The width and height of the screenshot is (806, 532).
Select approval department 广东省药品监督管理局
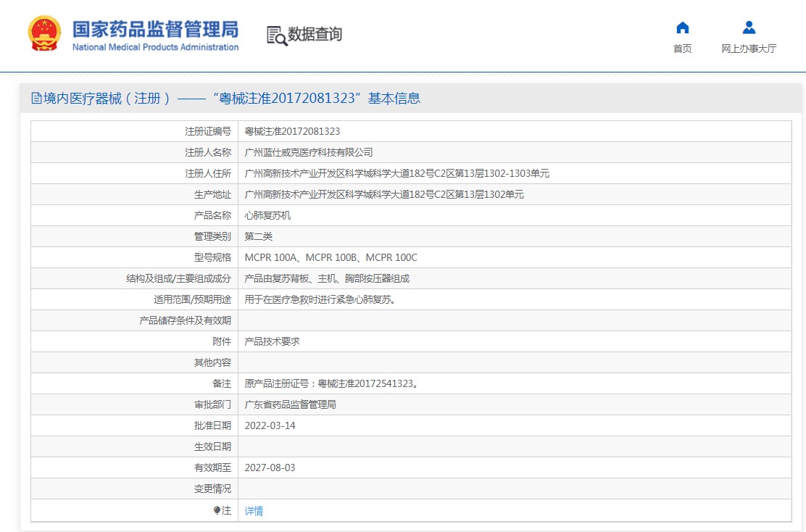coord(290,405)
